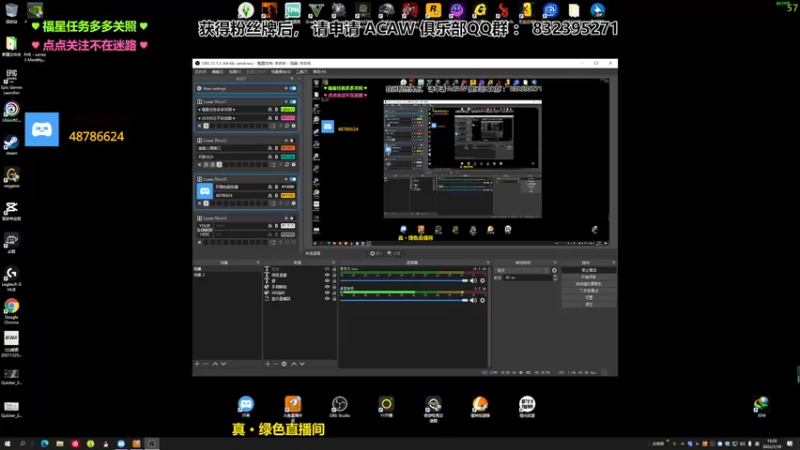Open the first mixer channel's gear settings
This screenshot has width=800, height=450.
click(x=483, y=281)
